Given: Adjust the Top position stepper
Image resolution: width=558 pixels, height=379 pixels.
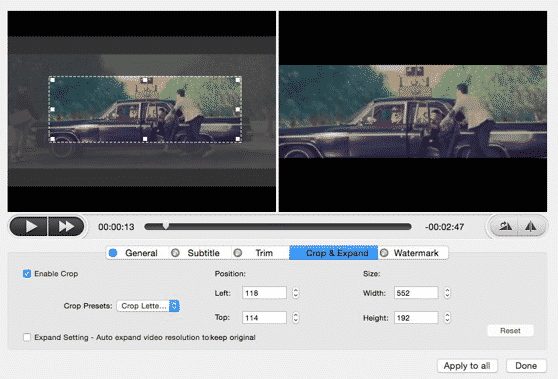Looking at the screenshot, I should [x=295, y=317].
